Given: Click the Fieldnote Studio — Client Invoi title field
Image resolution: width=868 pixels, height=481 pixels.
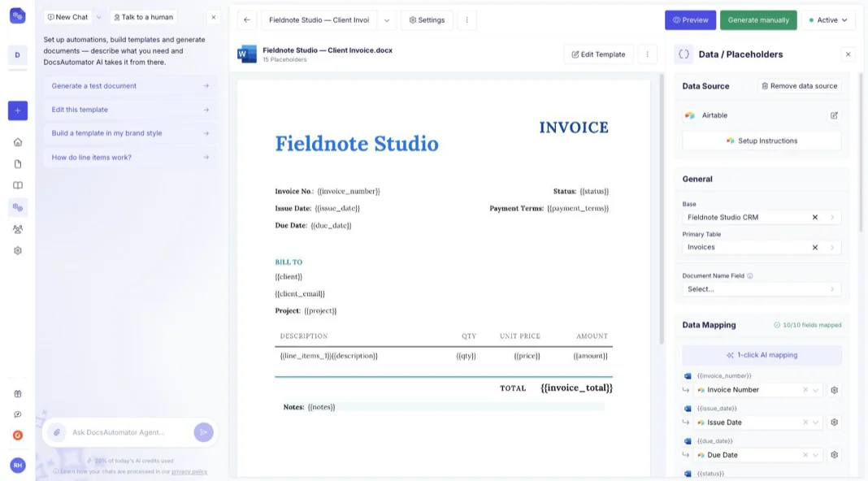Looking at the screenshot, I should click(x=319, y=20).
